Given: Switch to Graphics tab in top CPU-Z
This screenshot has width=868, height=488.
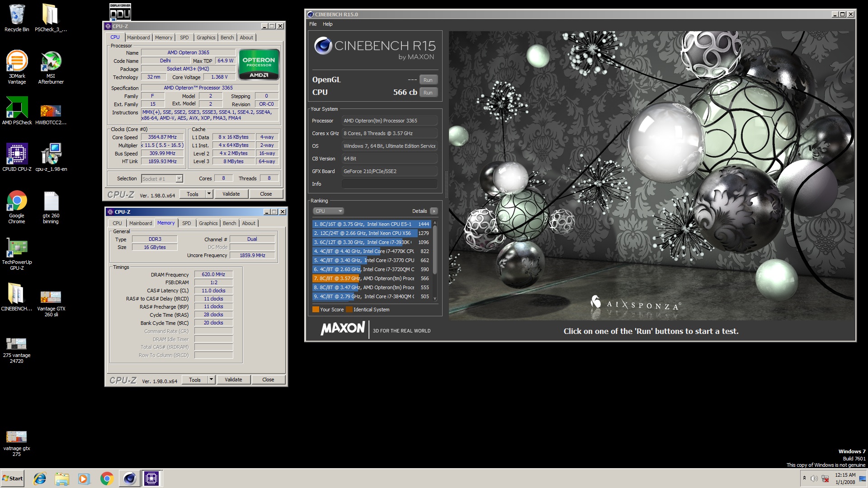Looking at the screenshot, I should [206, 38].
